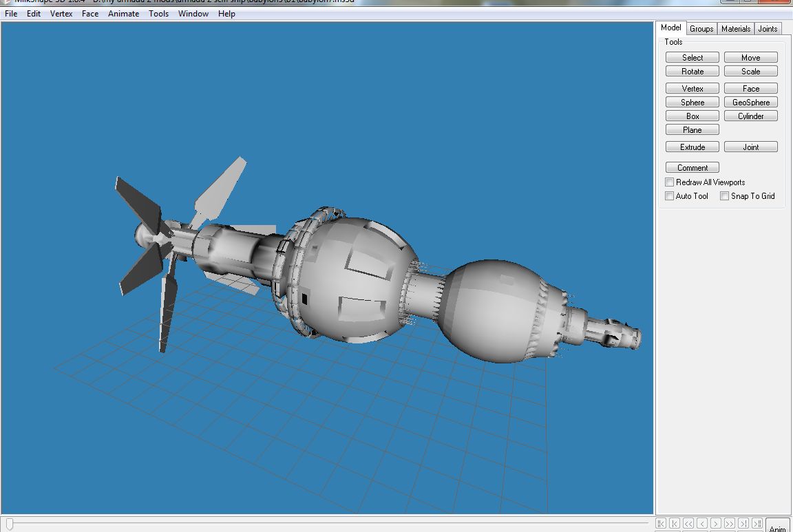793x532 pixels.
Task: Step one frame backward
Action: (702, 524)
